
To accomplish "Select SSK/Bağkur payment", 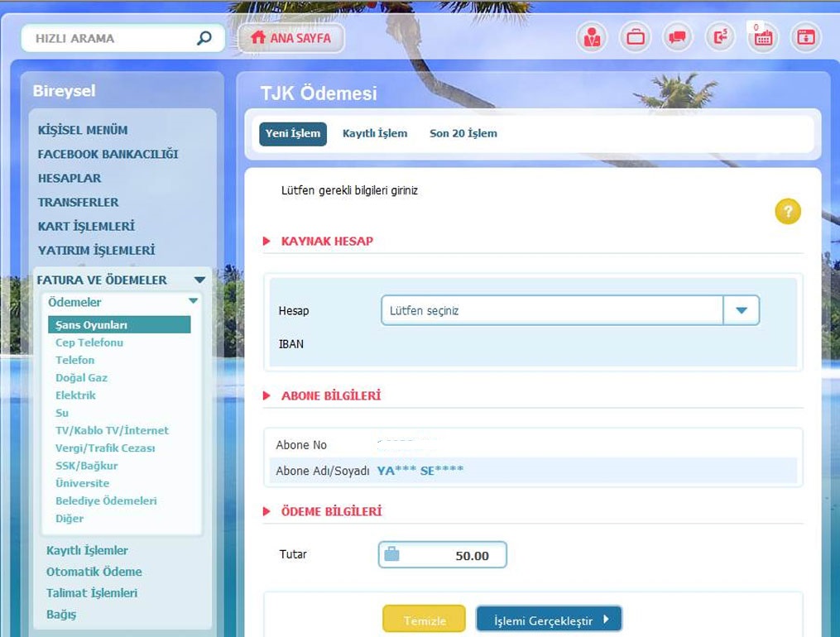I will pos(87,467).
